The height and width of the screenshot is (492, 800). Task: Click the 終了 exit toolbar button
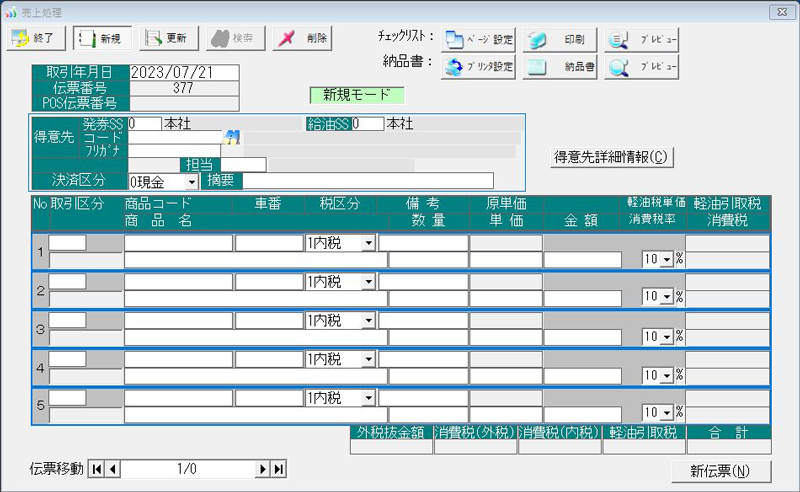pos(37,38)
